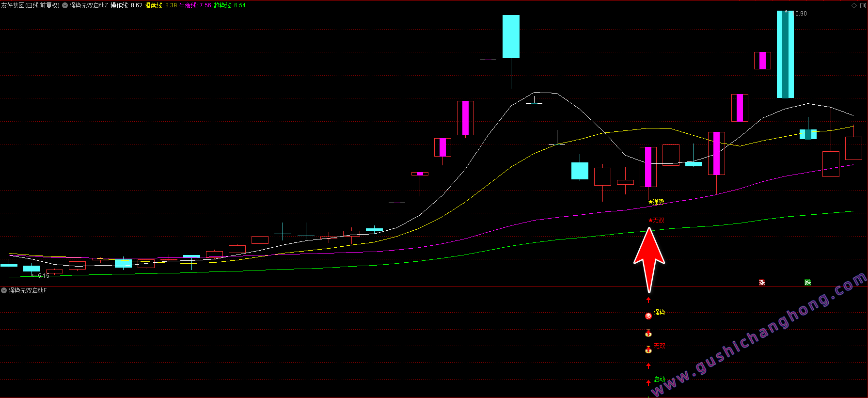The height and width of the screenshot is (398, 868).
Task: Open the 强势无双启动F sub-indicator dropdown
Action: (x=4, y=290)
